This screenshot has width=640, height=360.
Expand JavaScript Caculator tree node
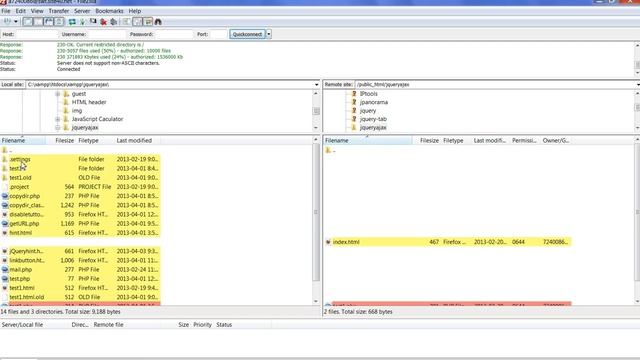[58, 119]
